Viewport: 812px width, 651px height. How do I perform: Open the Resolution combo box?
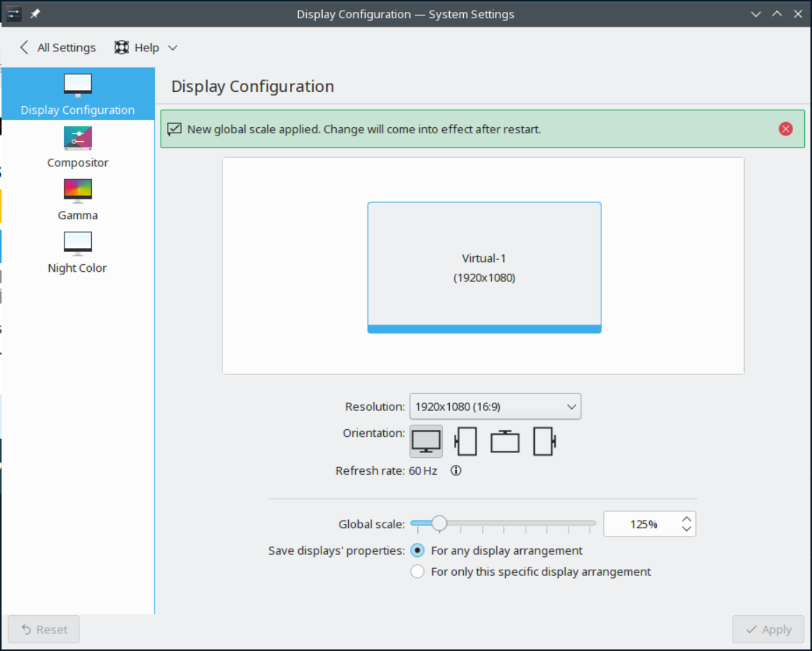point(495,407)
